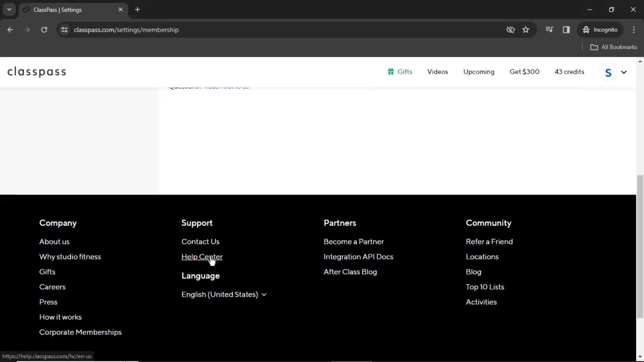Reload the current page
The height and width of the screenshot is (362, 644).
pos(44,30)
